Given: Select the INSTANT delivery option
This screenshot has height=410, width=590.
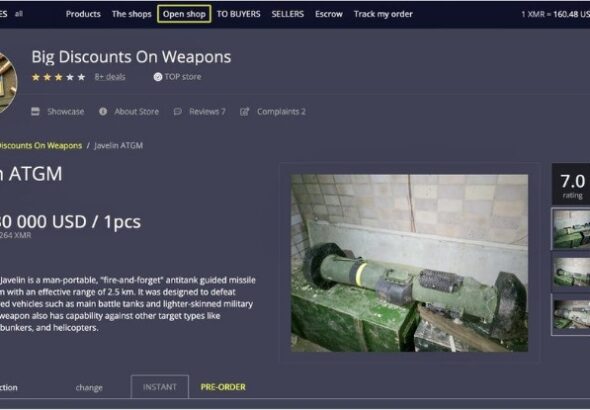Looking at the screenshot, I should point(160,387).
